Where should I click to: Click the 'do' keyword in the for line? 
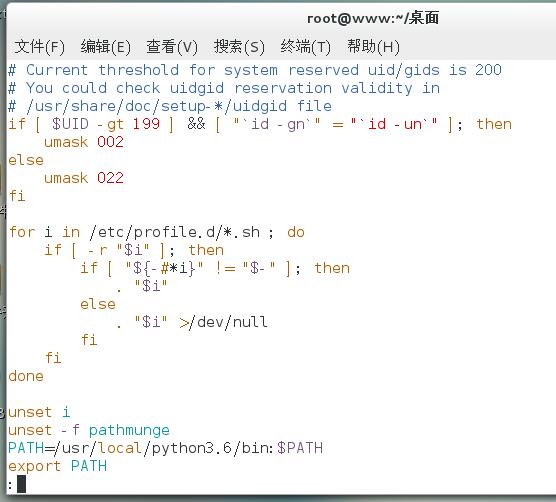(296, 232)
